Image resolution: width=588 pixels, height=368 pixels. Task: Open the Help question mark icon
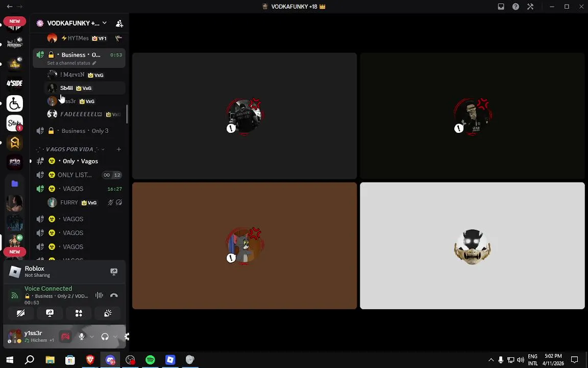(516, 6)
